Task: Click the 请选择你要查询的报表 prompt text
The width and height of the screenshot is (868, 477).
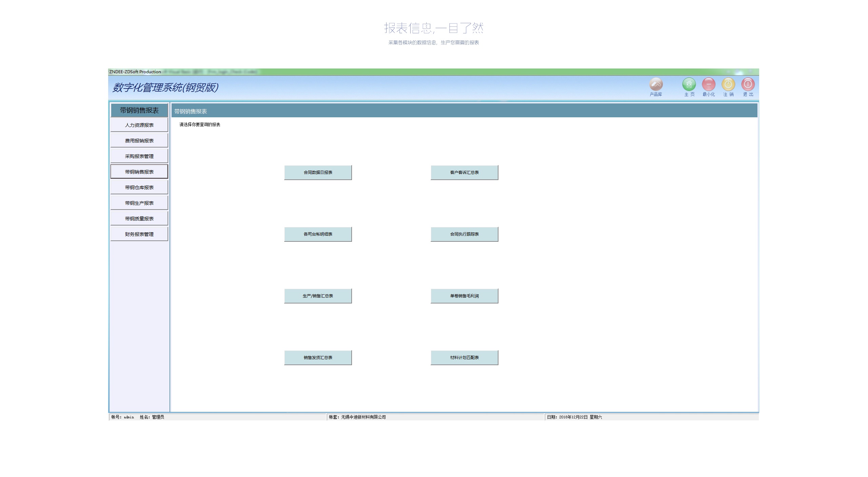Action: click(x=200, y=125)
